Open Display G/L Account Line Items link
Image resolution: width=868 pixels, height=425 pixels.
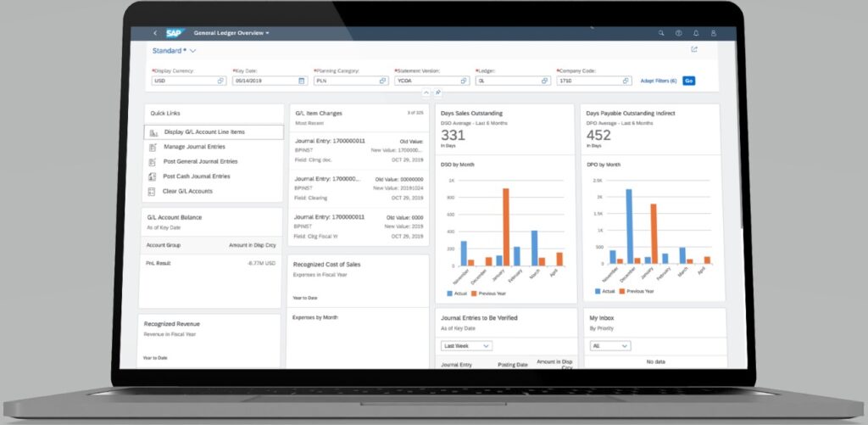pos(205,132)
